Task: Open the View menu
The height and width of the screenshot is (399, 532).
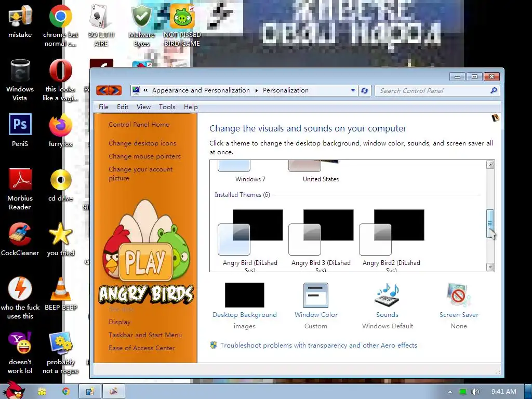Action: pos(143,107)
